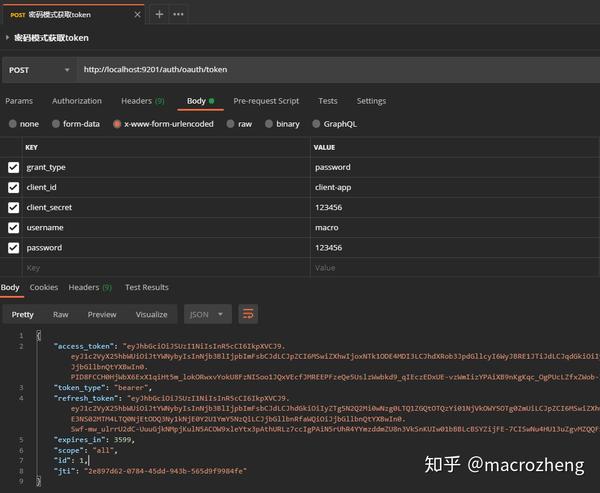
Task: Click the empty Key placeholder field
Action: tap(166, 268)
